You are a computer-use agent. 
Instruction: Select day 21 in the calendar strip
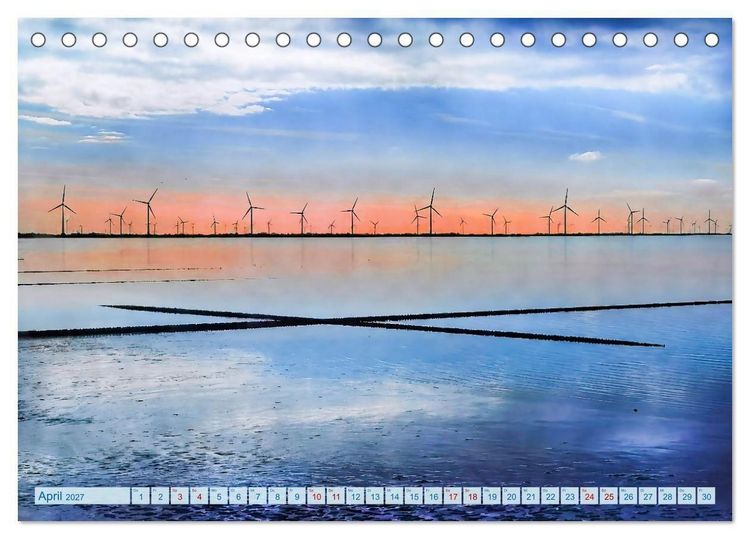click(x=530, y=496)
